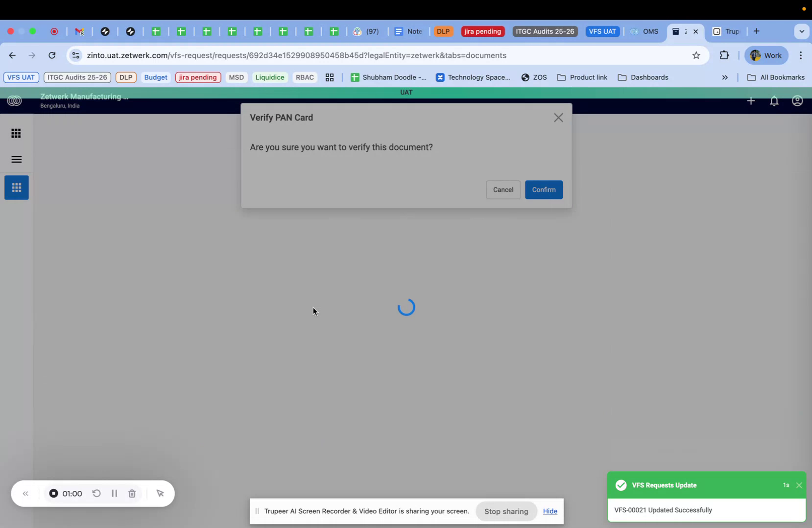
Task: Select the apps grid icon in sidebar
Action: (16, 187)
